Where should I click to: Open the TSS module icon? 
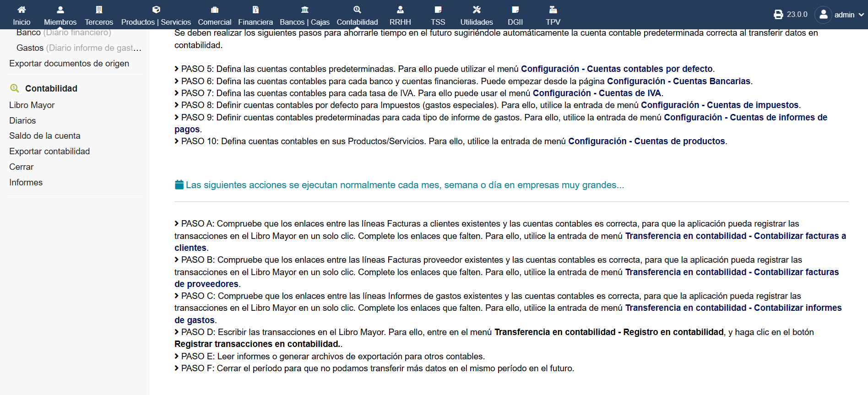(x=438, y=10)
